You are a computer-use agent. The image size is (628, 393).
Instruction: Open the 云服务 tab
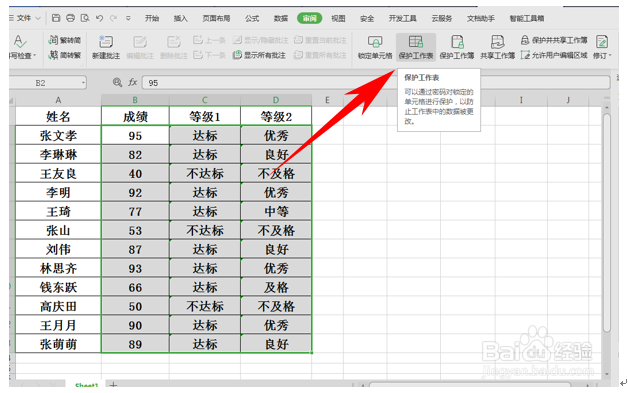pos(441,18)
